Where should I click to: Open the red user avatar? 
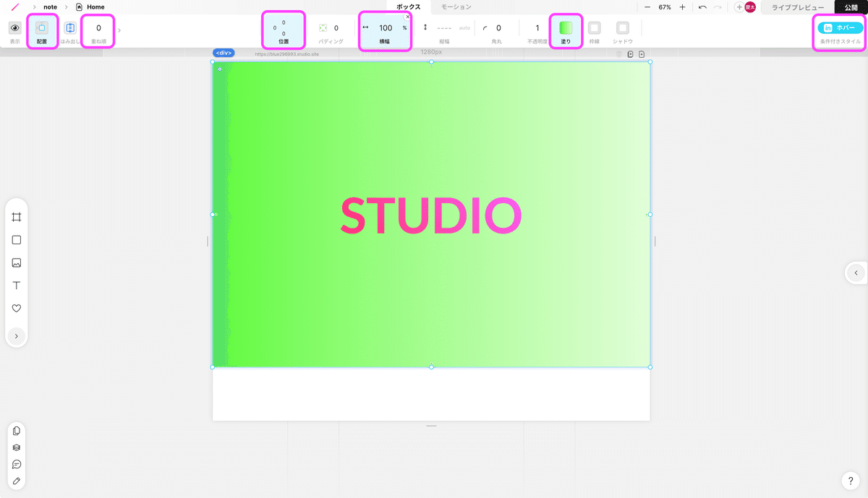[750, 7]
